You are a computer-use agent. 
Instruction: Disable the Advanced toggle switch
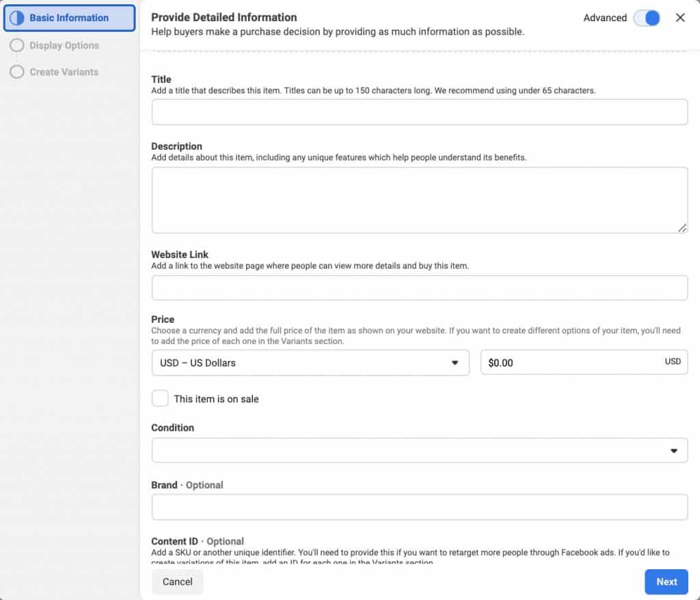click(x=645, y=18)
